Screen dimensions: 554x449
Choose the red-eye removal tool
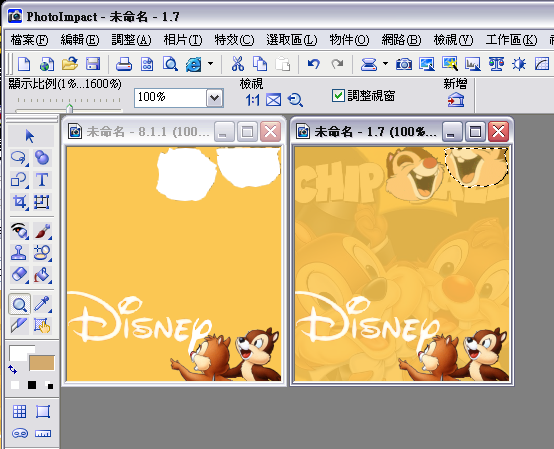[19, 231]
